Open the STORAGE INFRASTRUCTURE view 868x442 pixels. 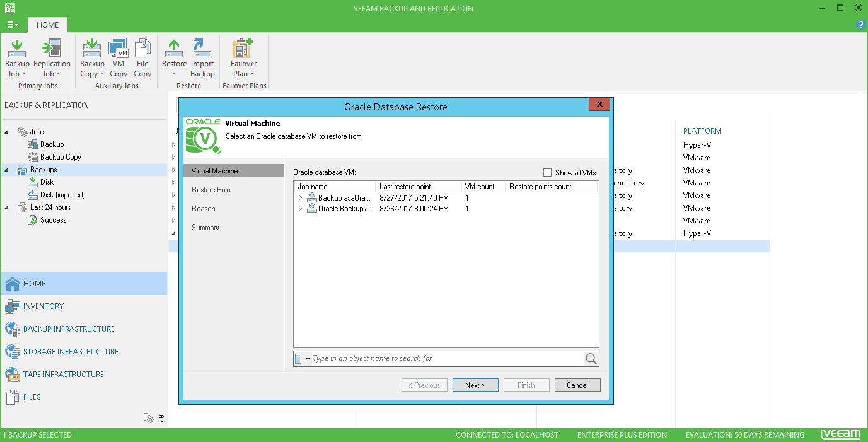pyautogui.click(x=84, y=352)
